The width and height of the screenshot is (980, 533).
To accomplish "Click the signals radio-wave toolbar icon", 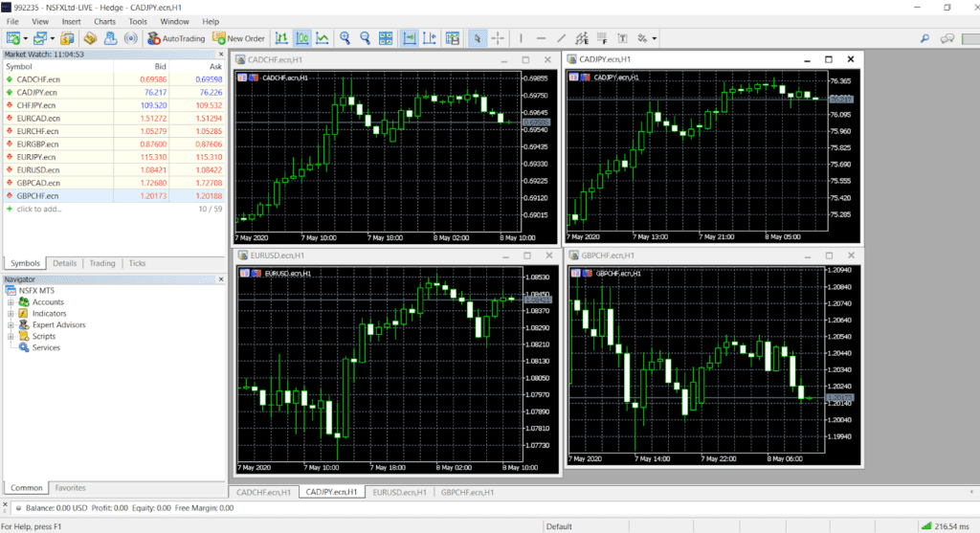I will click(x=130, y=38).
